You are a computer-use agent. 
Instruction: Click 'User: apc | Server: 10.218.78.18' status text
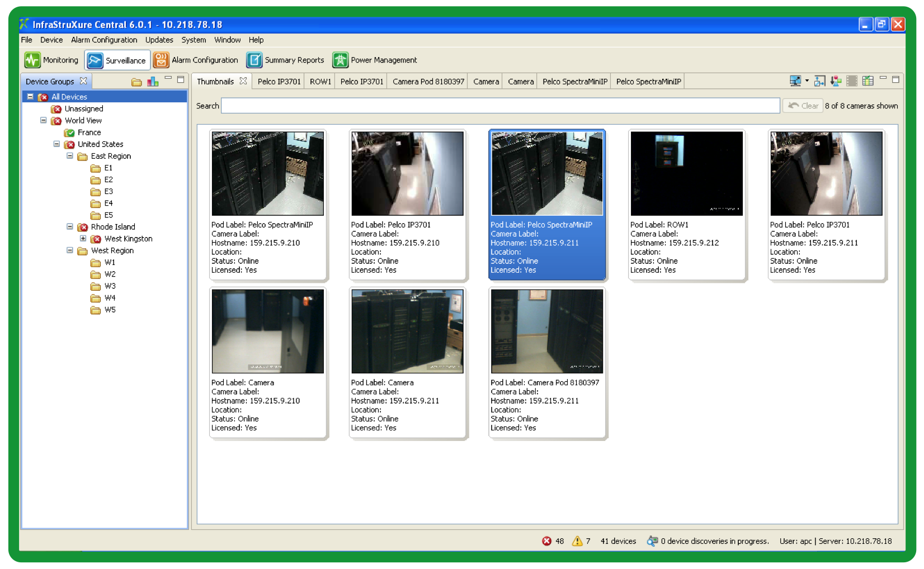pos(836,541)
